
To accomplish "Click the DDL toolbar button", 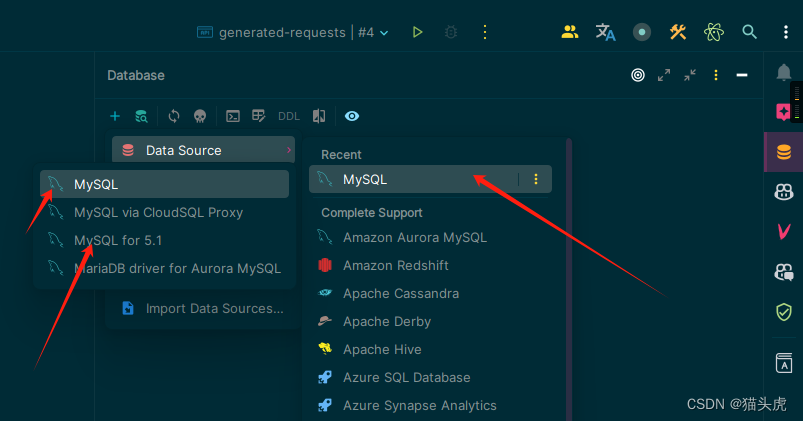I will click(289, 116).
